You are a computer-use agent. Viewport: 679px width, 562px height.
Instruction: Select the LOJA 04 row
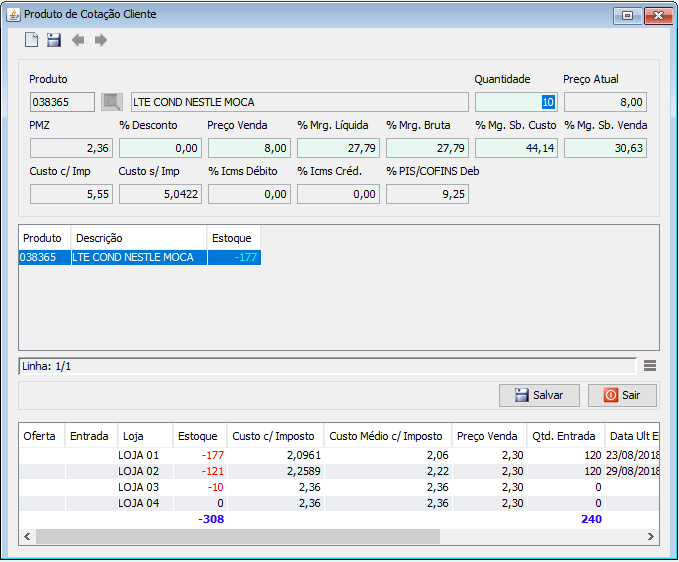point(339,503)
